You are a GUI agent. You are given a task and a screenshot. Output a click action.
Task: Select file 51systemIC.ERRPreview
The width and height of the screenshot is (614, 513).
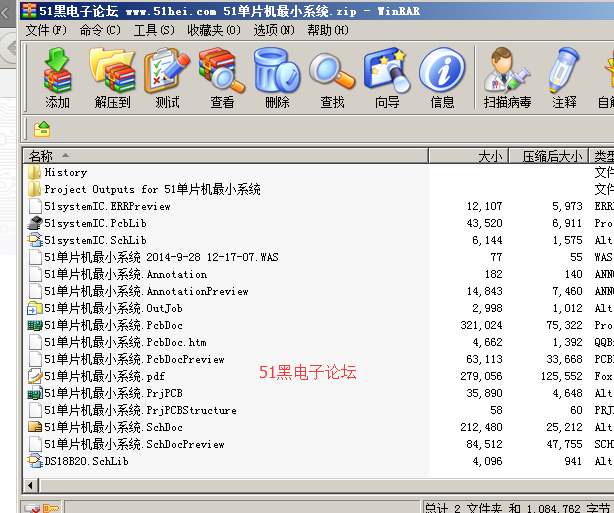coord(107,206)
